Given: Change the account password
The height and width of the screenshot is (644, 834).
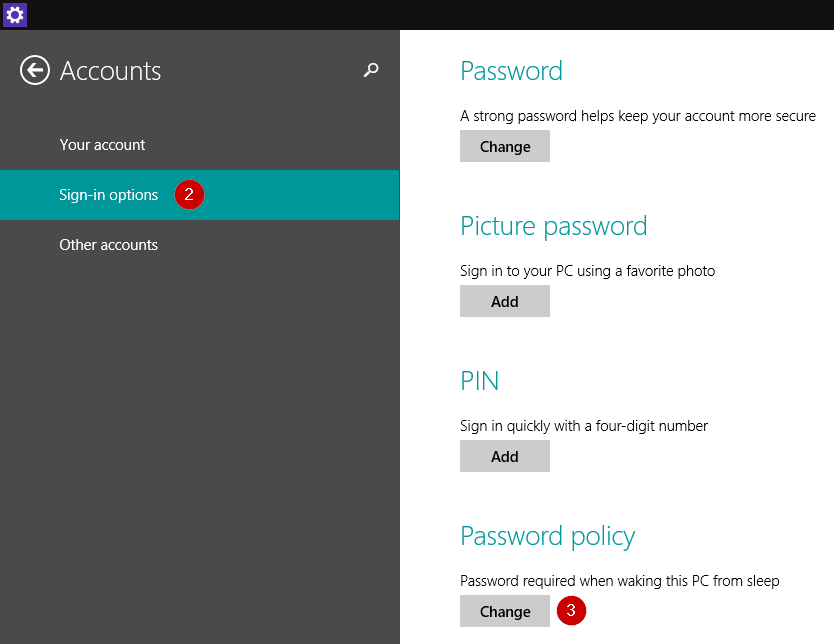Looking at the screenshot, I should [x=505, y=146].
